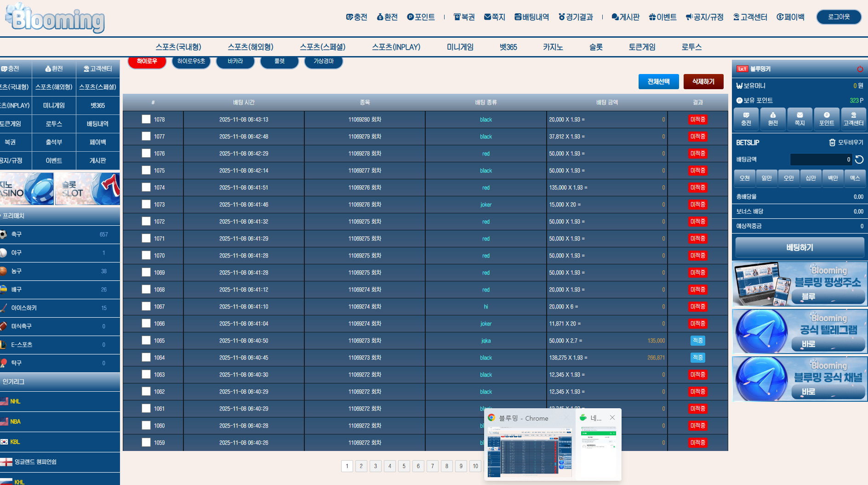This screenshot has height=485, width=868.
Task: Click the Blooming logo
Action: [55, 18]
